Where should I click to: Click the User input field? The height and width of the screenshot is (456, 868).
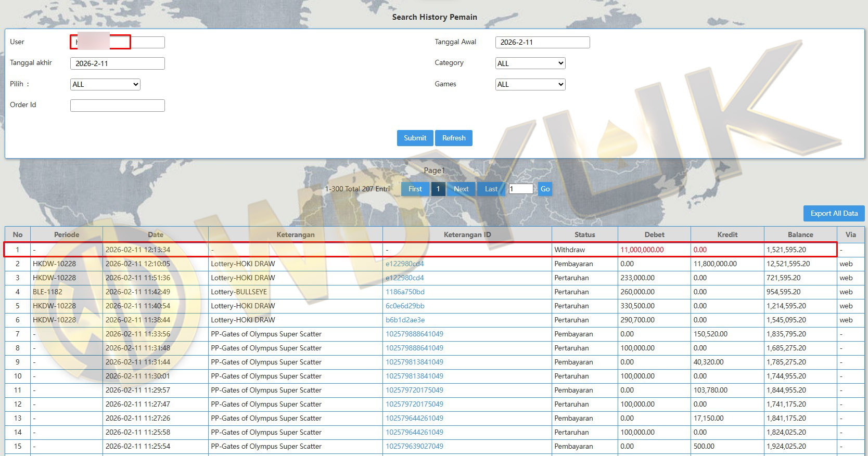point(117,42)
